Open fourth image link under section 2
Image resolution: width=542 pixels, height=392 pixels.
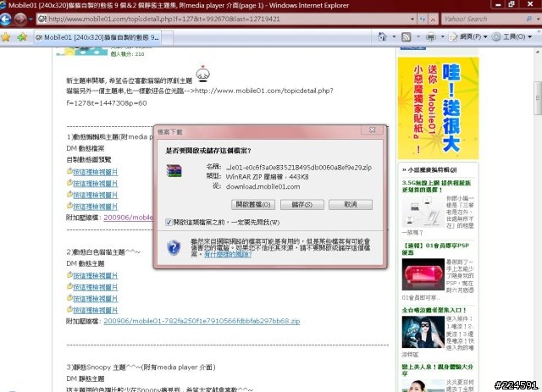point(95,310)
